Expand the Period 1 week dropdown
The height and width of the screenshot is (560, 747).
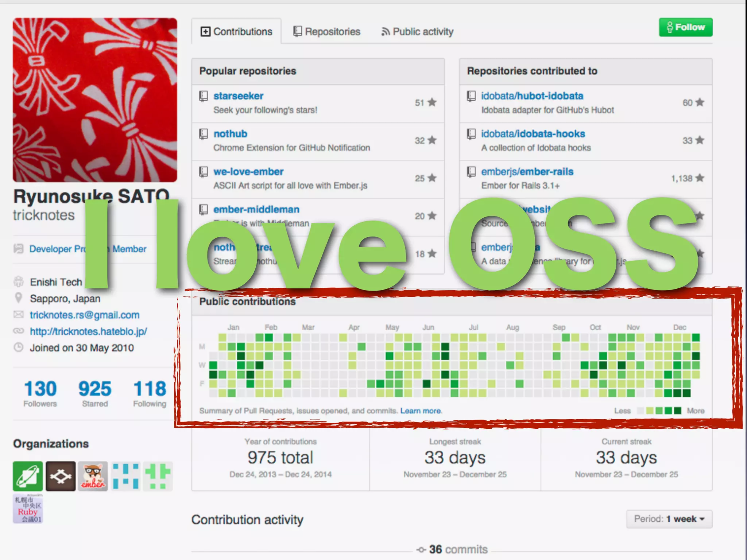[669, 519]
